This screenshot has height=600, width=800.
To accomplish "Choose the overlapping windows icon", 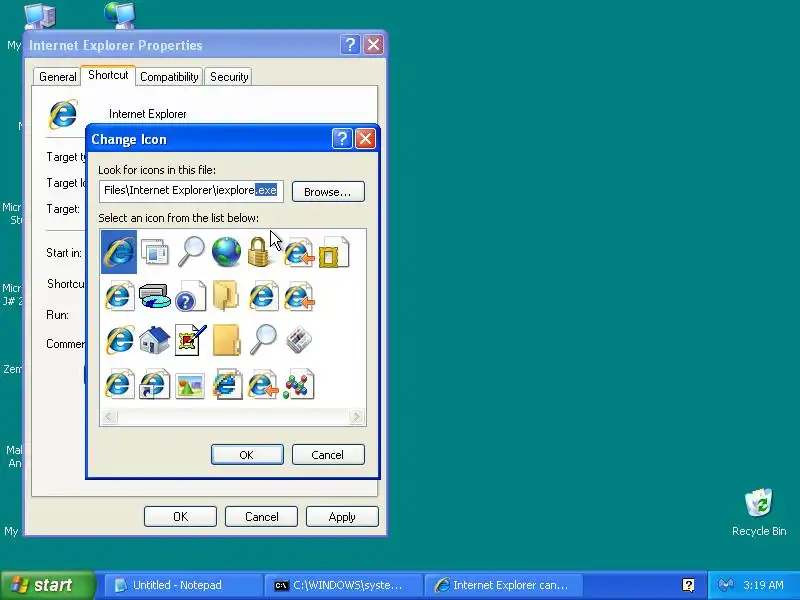I will [155, 252].
